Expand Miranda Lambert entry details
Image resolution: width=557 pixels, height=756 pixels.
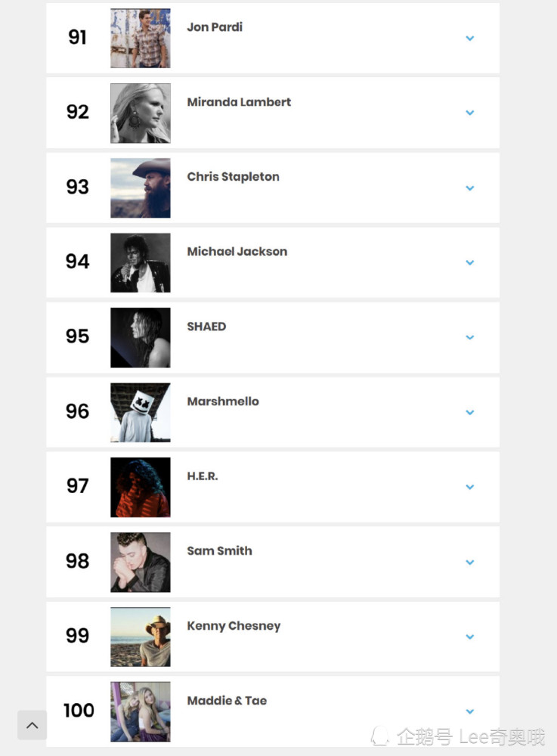(469, 113)
